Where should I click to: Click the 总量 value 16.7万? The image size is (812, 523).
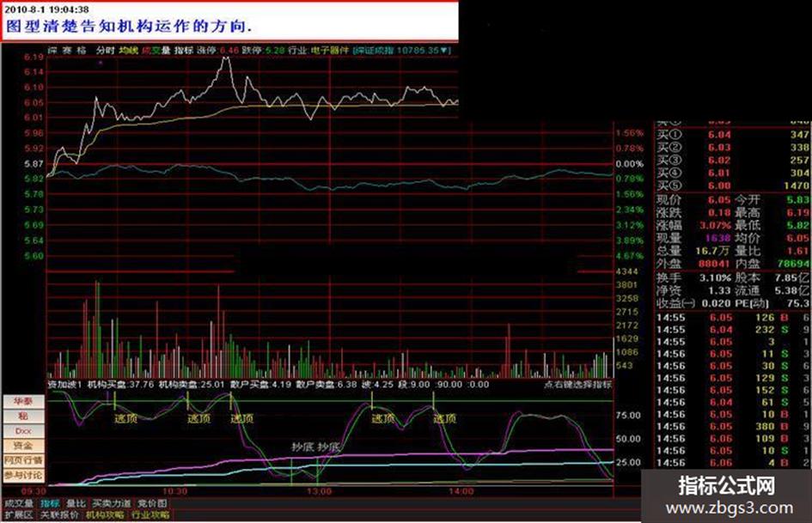[x=712, y=251]
